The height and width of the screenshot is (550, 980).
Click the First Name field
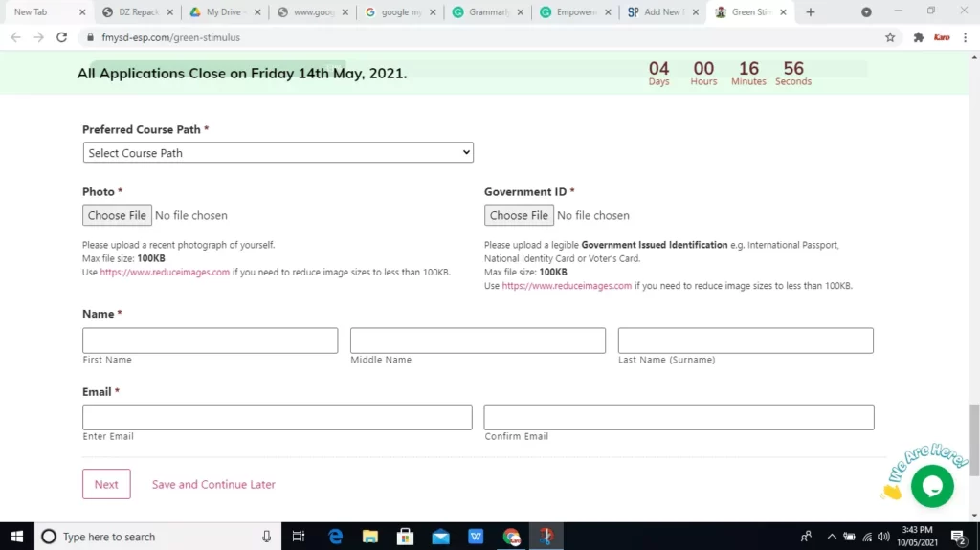[x=210, y=341]
